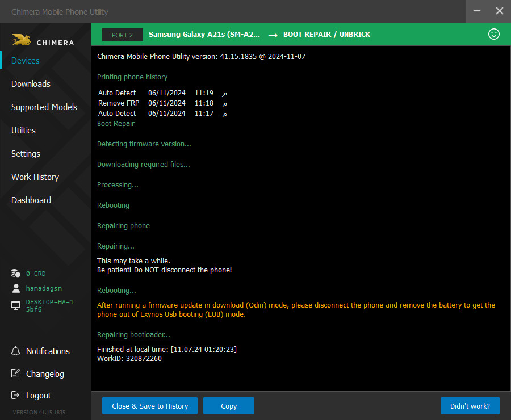Screen dimensions: 511x420
Task: Close the Chimera window
Action: 499,11
